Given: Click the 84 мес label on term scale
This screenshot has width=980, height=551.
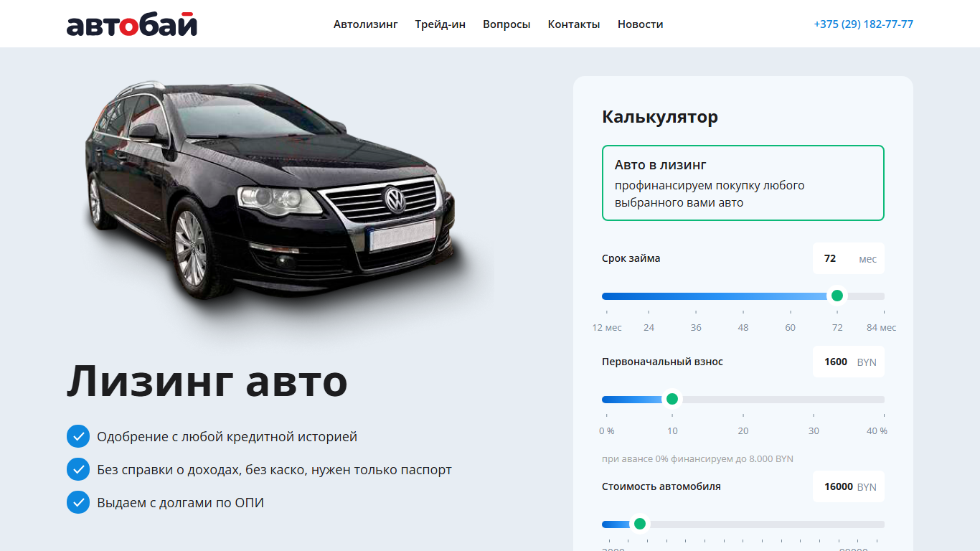Looking at the screenshot, I should (882, 328).
